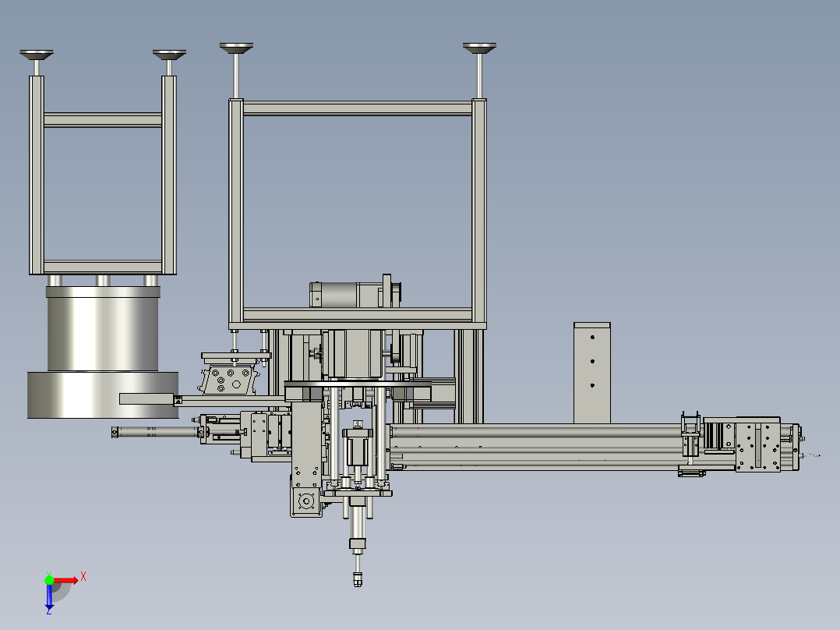840x630 pixels.
Task: Click the green Y axis dot of triad
Action: [x=49, y=580]
